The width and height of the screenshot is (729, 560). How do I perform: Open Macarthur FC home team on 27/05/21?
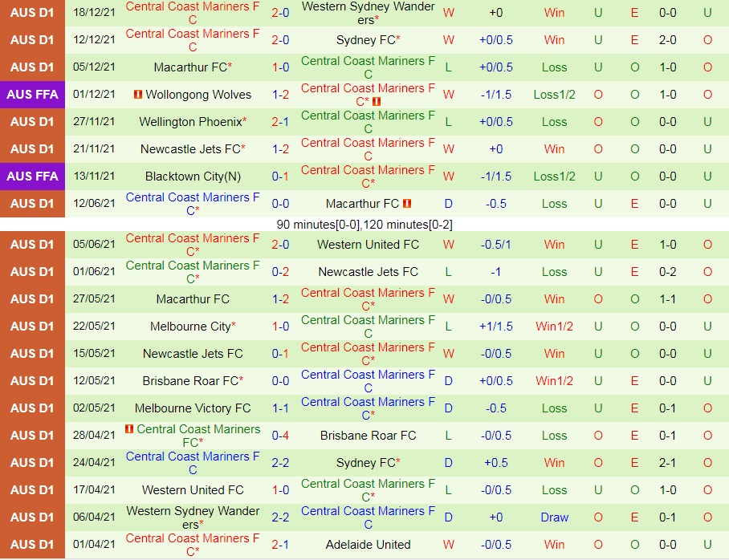pyautogui.click(x=193, y=298)
